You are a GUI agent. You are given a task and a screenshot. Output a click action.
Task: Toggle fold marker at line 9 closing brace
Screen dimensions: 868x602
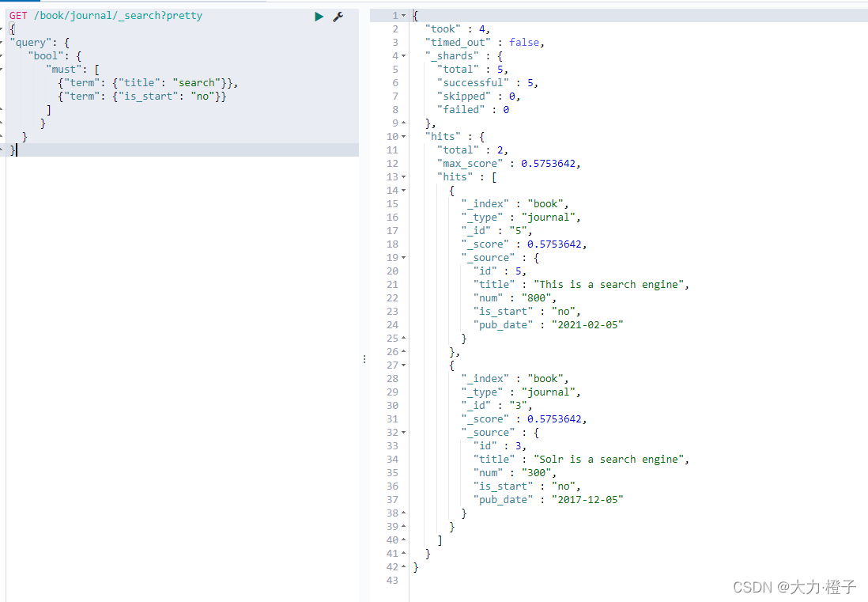(403, 123)
